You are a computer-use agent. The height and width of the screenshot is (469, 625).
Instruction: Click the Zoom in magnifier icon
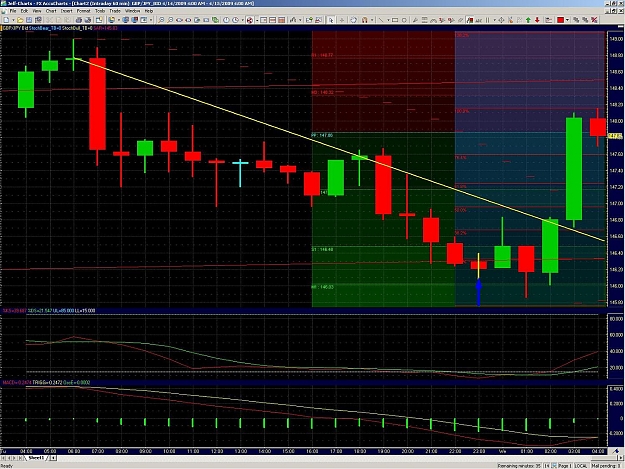tap(161, 20)
